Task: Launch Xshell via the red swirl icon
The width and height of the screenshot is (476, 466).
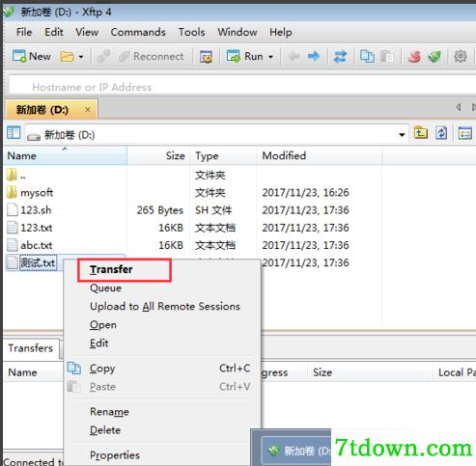Action: coord(414,57)
